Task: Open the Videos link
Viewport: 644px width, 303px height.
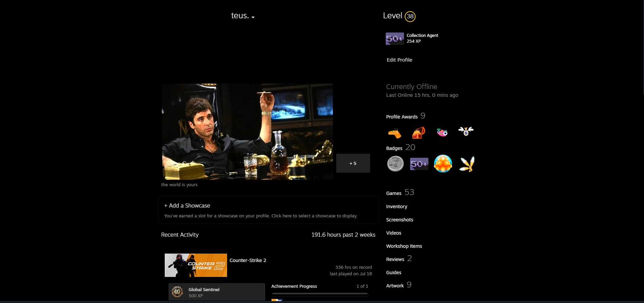Action: (394, 233)
